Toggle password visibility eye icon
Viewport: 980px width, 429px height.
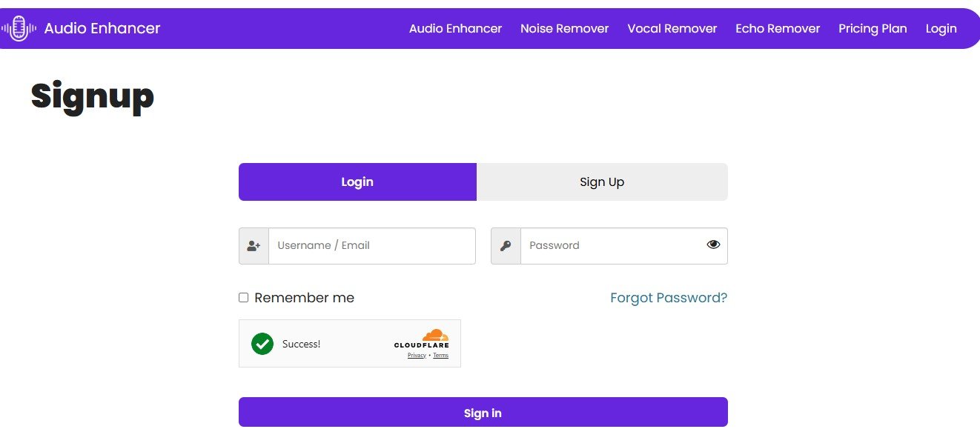pyautogui.click(x=713, y=245)
